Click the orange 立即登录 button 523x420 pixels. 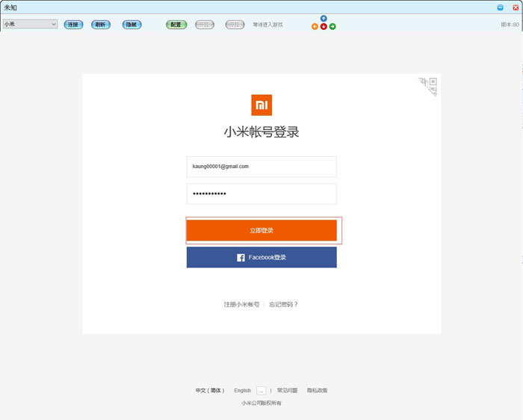click(x=261, y=230)
